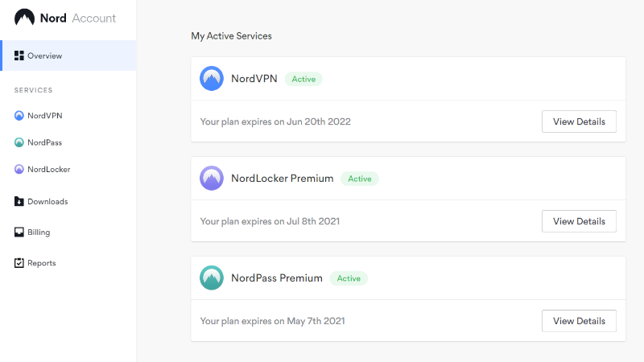Select Reports from the sidebar
The image size is (644, 362).
pos(42,263)
